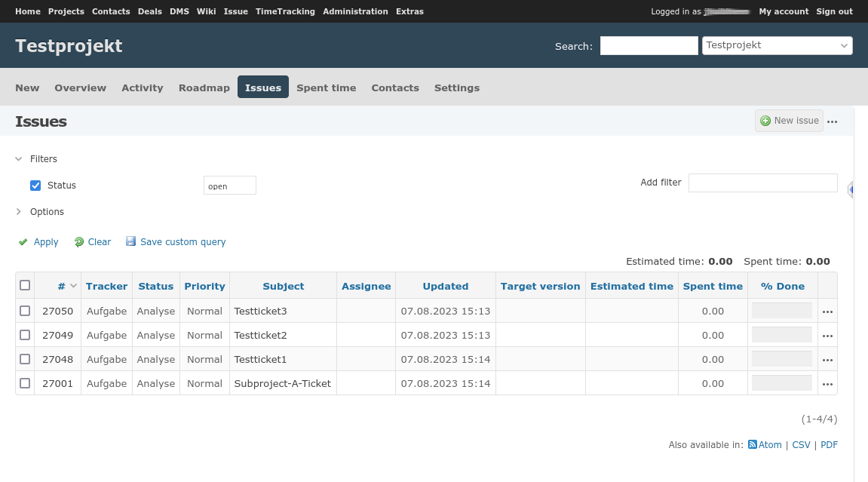
Task: Collapse the Filters section
Action: tap(19, 159)
